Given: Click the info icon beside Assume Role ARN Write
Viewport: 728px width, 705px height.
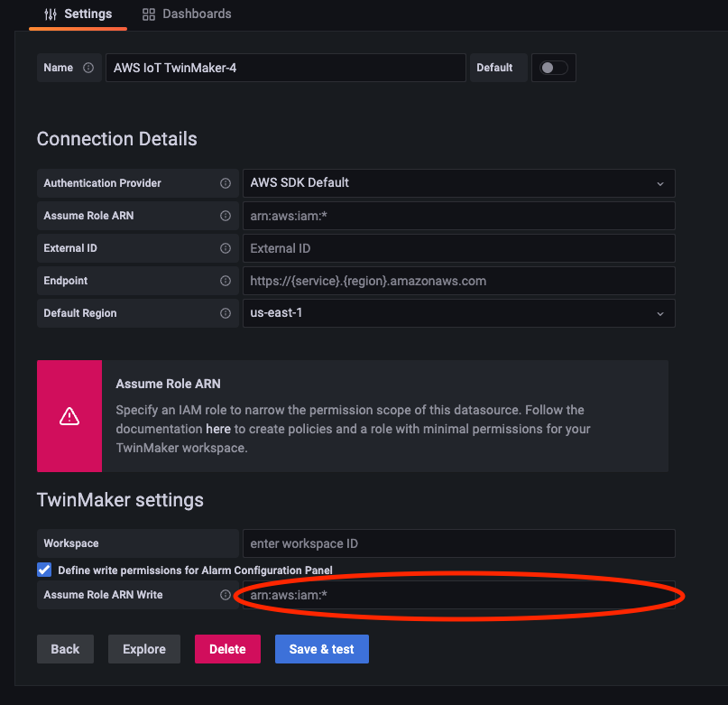Looking at the screenshot, I should tap(226, 596).
